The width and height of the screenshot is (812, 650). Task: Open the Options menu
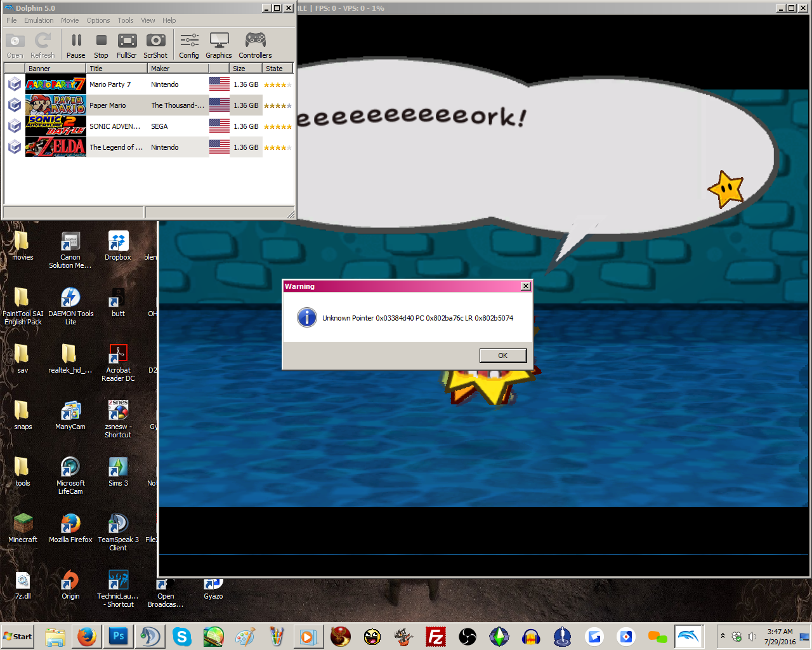coord(98,20)
